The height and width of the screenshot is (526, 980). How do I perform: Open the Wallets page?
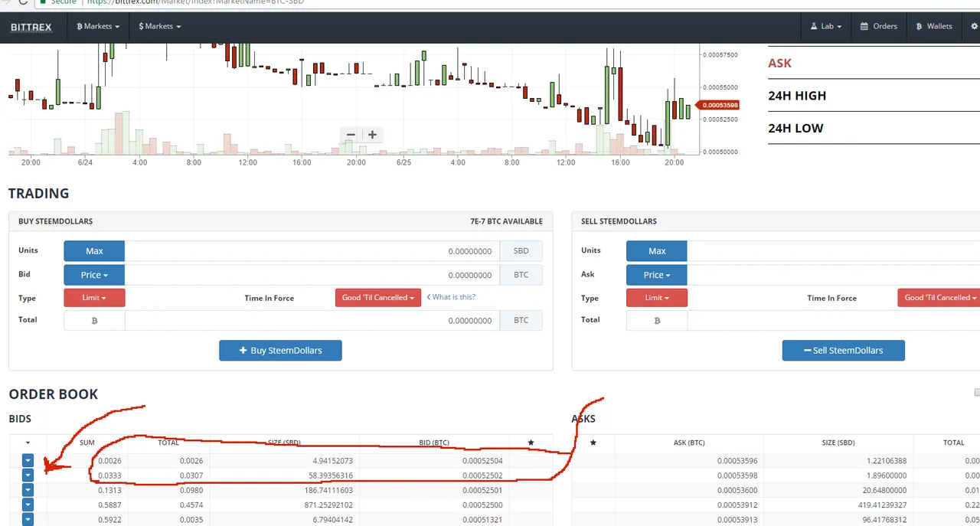[934, 26]
